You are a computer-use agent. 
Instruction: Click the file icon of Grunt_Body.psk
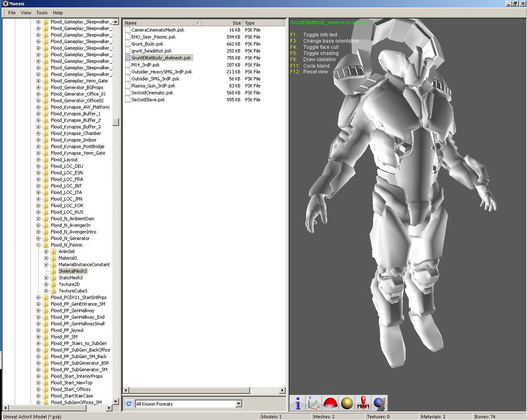pyautogui.click(x=128, y=44)
